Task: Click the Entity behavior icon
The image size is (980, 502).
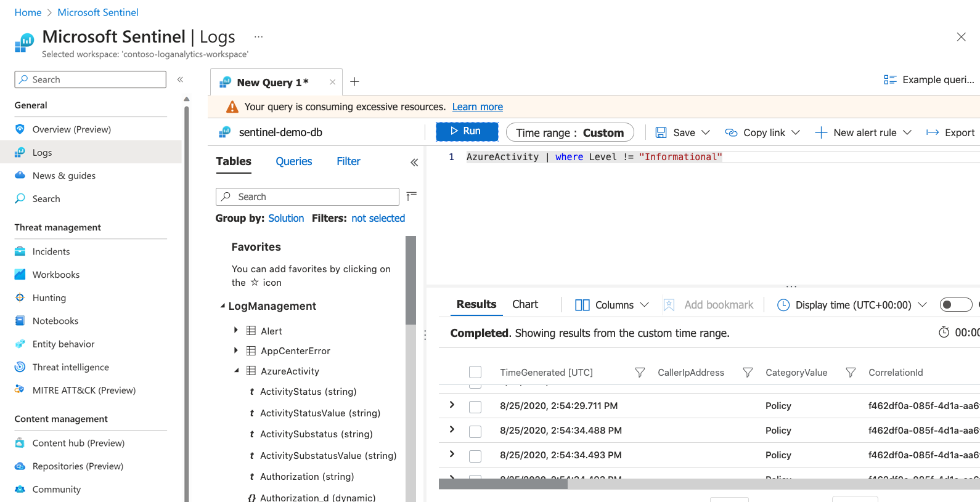Action: point(20,344)
